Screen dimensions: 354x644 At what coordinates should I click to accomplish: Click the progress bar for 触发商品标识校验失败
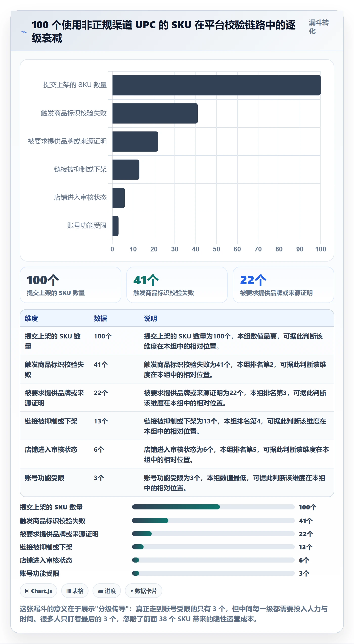pos(213,521)
